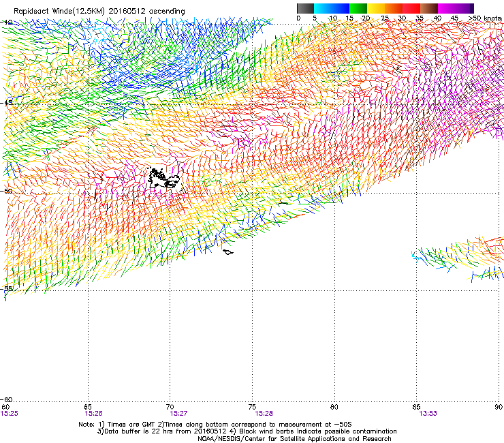This screenshot has height=443, width=504.
Task: Click the purple '15:25' time stamp
Action: pos(10,414)
